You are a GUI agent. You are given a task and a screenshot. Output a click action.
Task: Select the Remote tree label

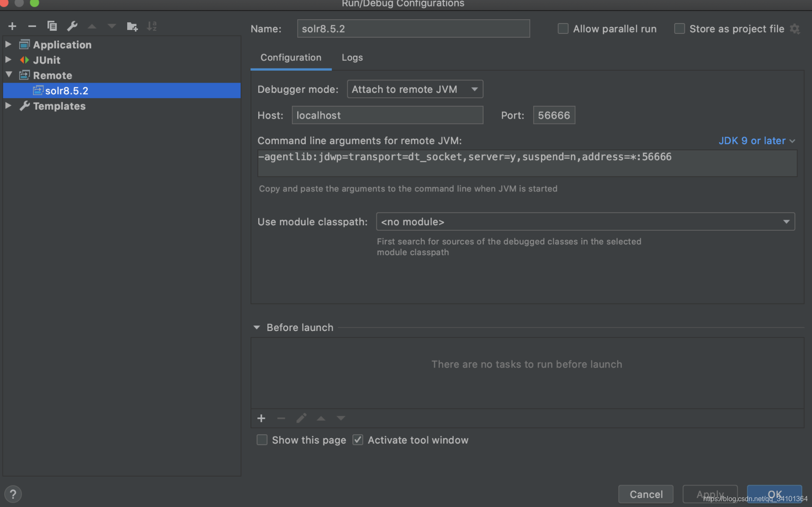coord(53,75)
